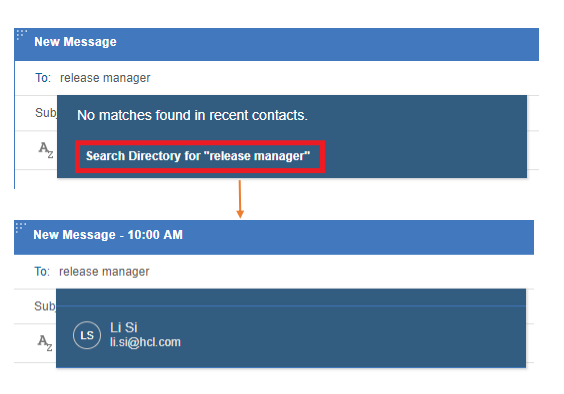Click li.si@hcl.com email address text
The height and width of the screenshot is (394, 564).
[145, 342]
